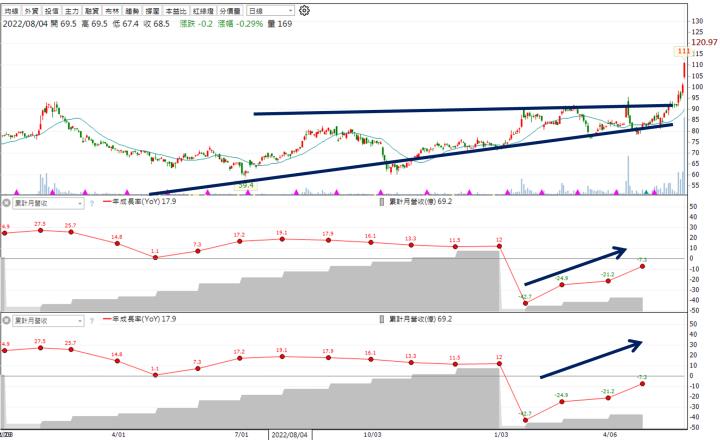Click the 量 169 volume value
The image size is (720, 440).
[280, 24]
